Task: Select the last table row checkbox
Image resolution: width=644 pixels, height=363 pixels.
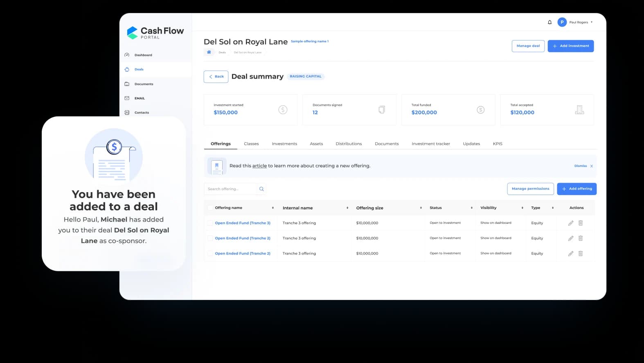Action: click(210, 254)
